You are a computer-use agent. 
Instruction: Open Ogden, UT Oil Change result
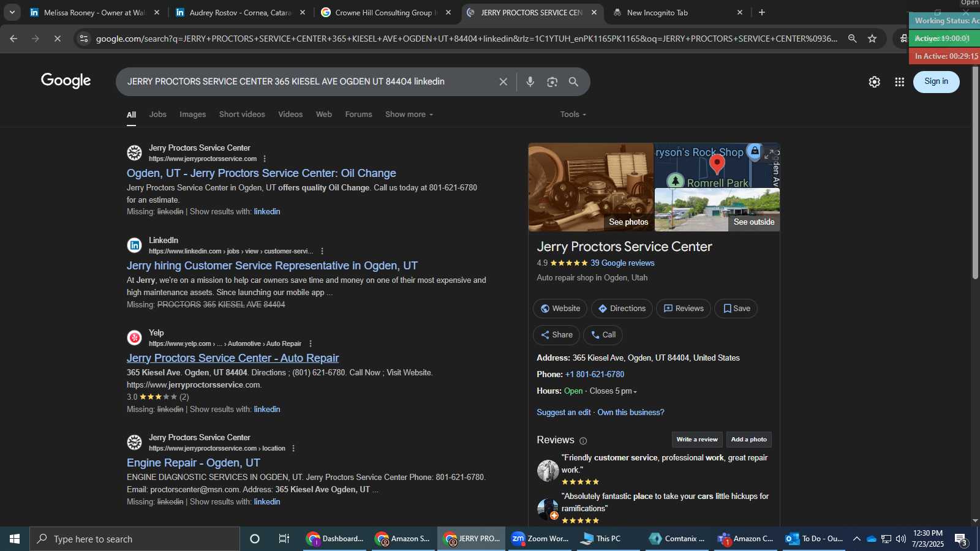coord(262,173)
